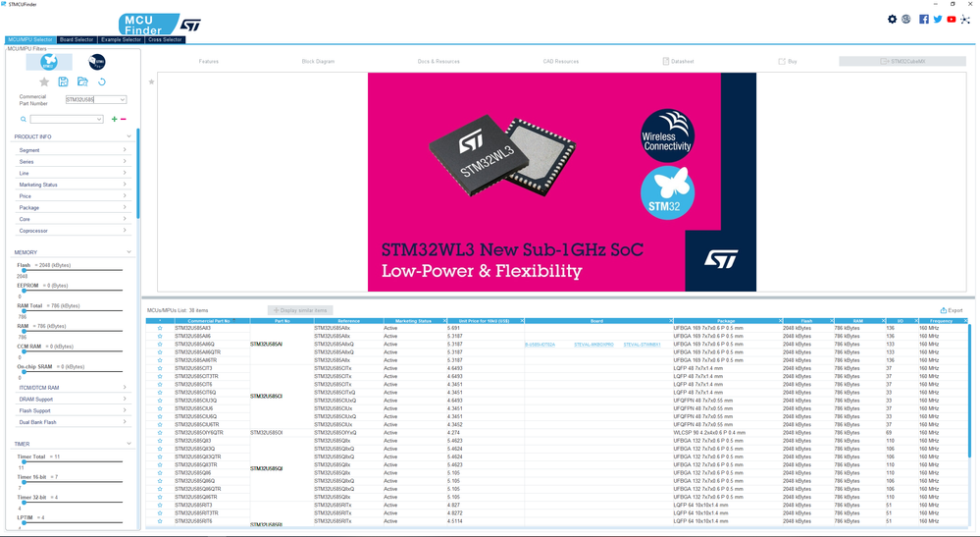Image resolution: width=980 pixels, height=537 pixels.
Task: Click the green plus expand-all icon
Action: point(114,119)
